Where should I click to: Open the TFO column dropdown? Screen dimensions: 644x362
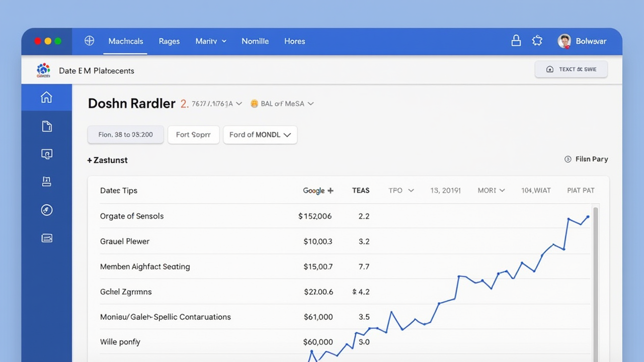coord(401,191)
